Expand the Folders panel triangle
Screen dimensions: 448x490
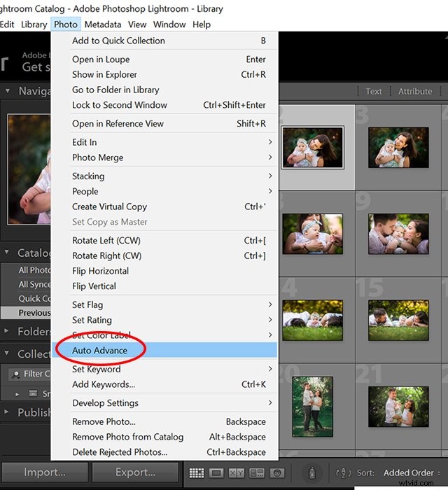pyautogui.click(x=6, y=330)
